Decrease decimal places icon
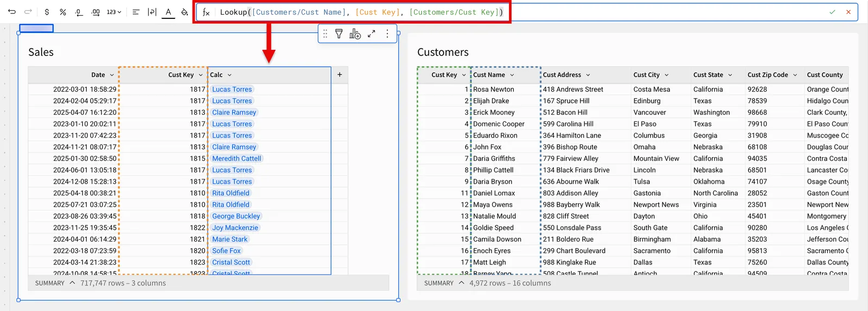The image size is (868, 311). 79,12
